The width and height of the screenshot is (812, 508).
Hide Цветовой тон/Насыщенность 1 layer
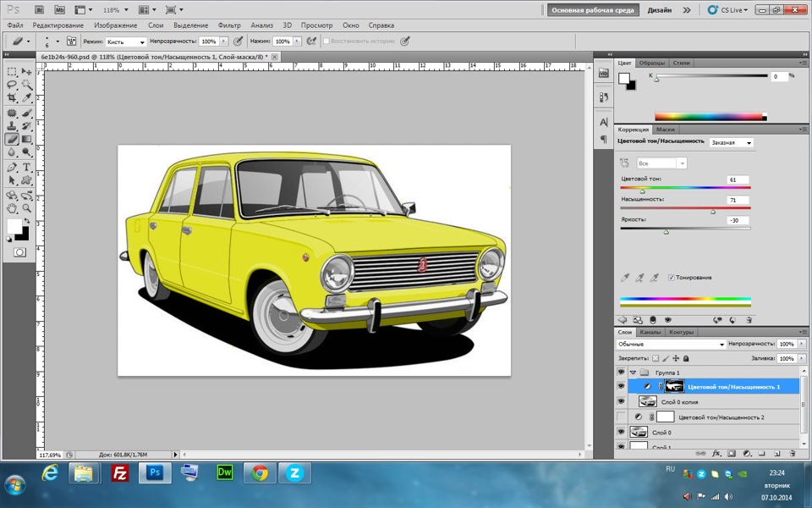point(621,386)
